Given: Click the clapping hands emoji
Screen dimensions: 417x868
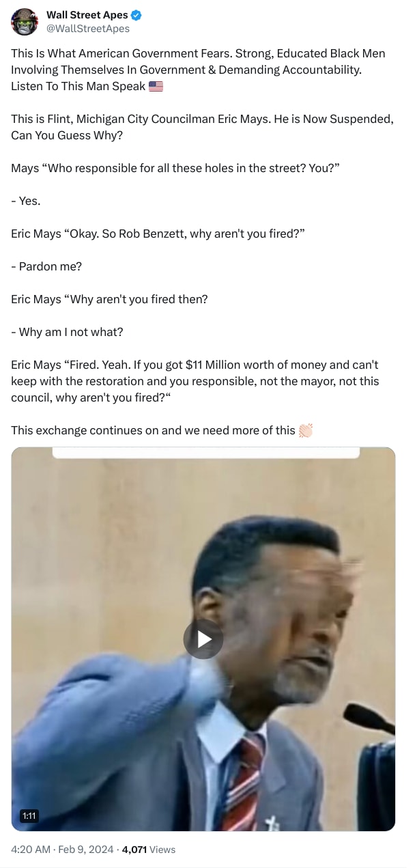Looking at the screenshot, I should pyautogui.click(x=306, y=430).
